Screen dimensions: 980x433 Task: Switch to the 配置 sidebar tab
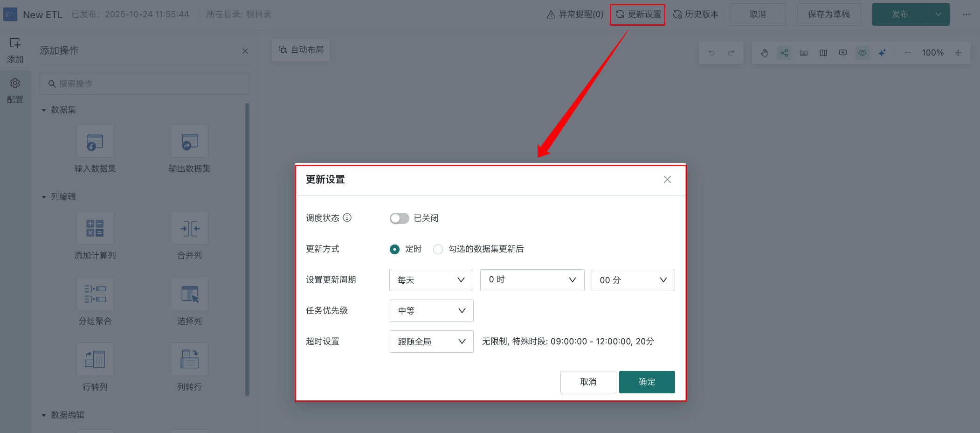[15, 91]
